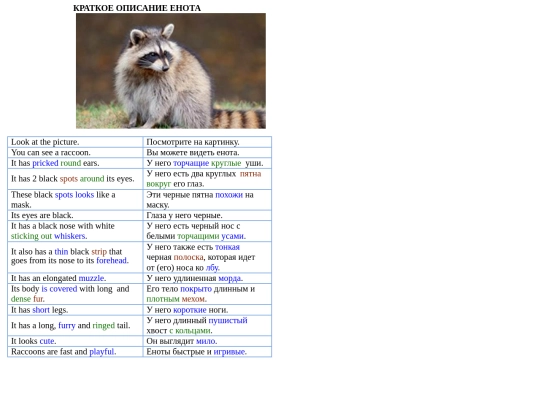Select the cell starting "У него длинный пушистый"
This screenshot has height=405, width=540.
pos(207,325)
